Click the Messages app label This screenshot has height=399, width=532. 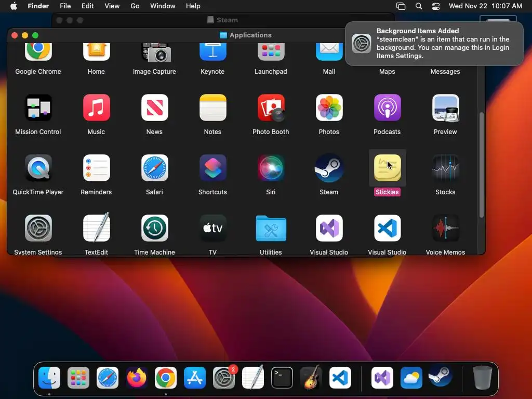pos(445,72)
